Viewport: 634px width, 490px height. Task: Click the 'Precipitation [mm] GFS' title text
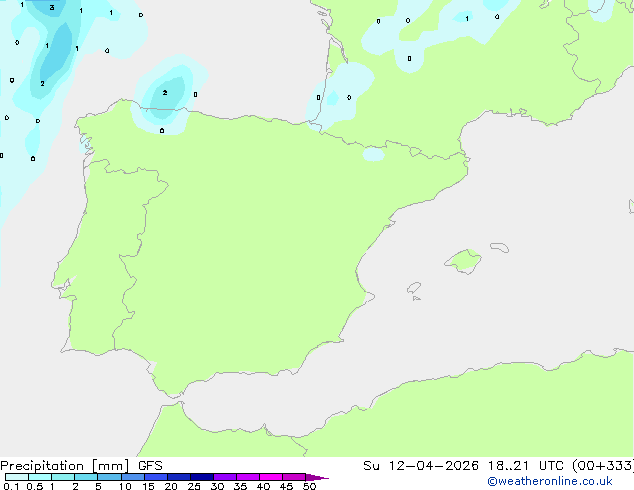click(81, 466)
